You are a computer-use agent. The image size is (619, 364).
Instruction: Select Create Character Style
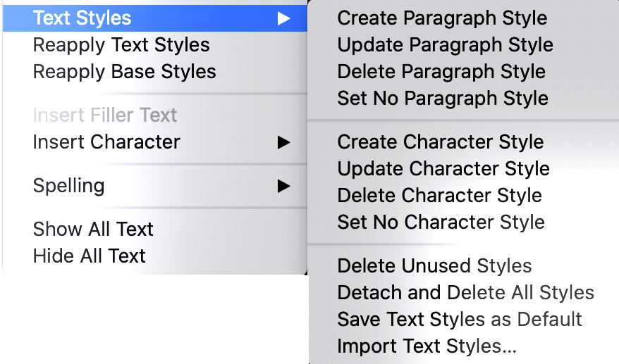click(x=441, y=142)
